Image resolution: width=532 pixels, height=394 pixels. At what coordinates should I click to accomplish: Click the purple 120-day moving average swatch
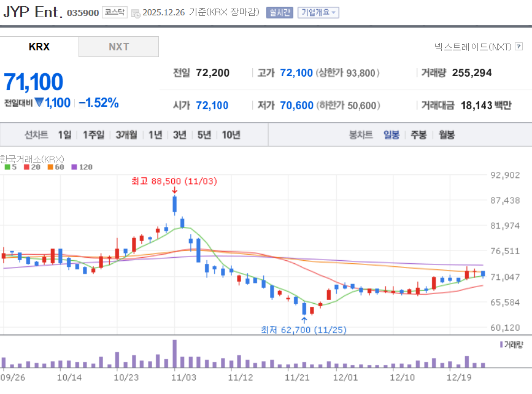coord(74,167)
